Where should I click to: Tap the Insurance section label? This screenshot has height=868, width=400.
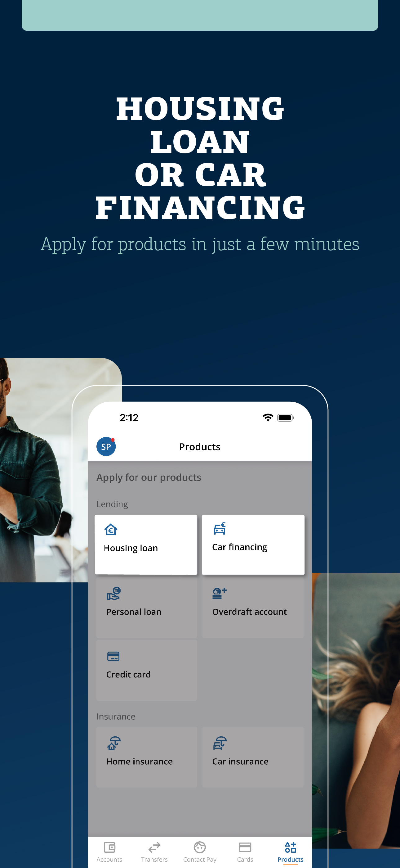(x=116, y=717)
